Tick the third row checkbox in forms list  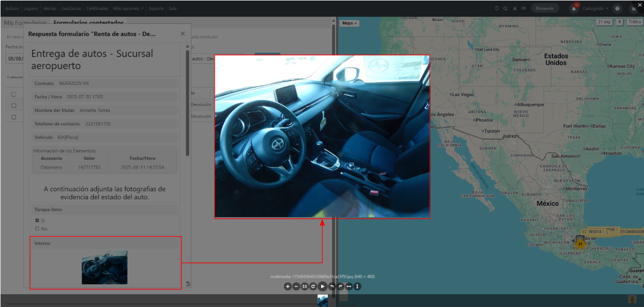13,117
